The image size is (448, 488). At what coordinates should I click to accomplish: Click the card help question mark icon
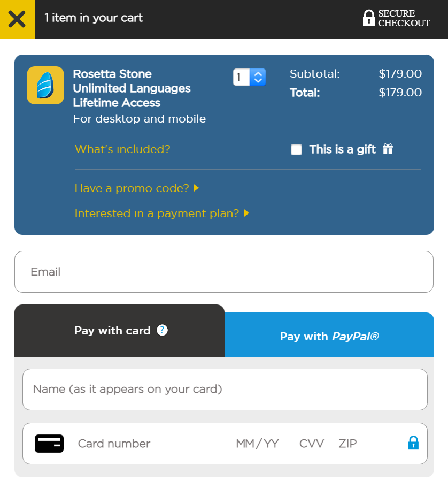click(x=163, y=330)
